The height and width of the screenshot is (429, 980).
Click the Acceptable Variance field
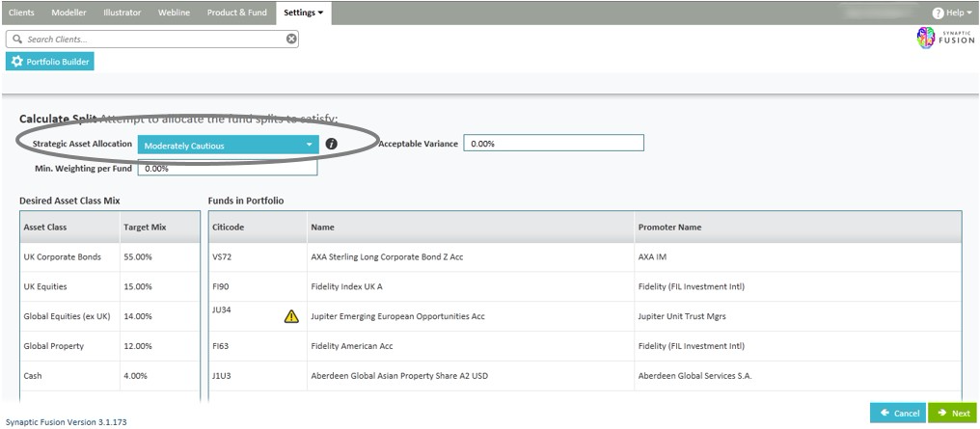pos(554,143)
